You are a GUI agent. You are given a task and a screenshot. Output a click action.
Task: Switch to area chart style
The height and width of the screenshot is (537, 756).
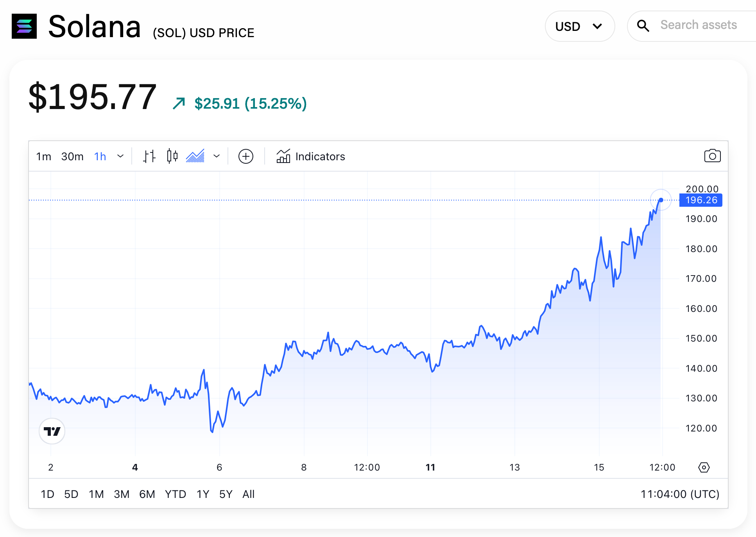point(195,156)
